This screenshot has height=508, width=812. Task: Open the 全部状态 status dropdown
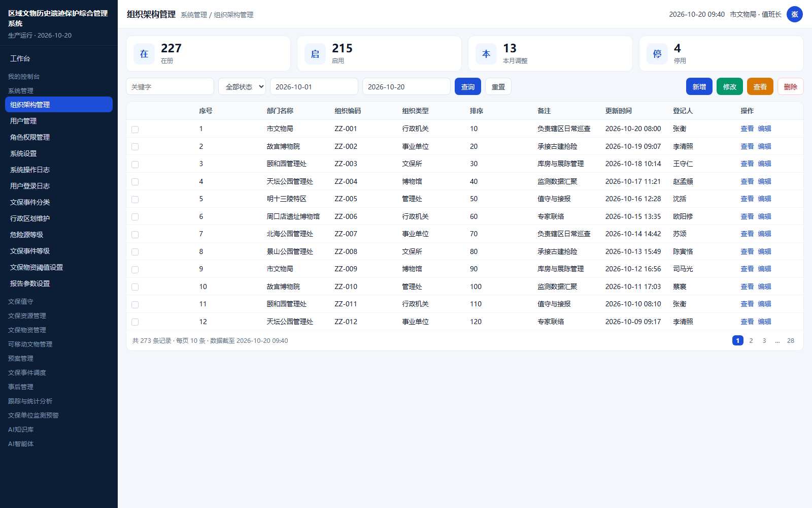(242, 86)
